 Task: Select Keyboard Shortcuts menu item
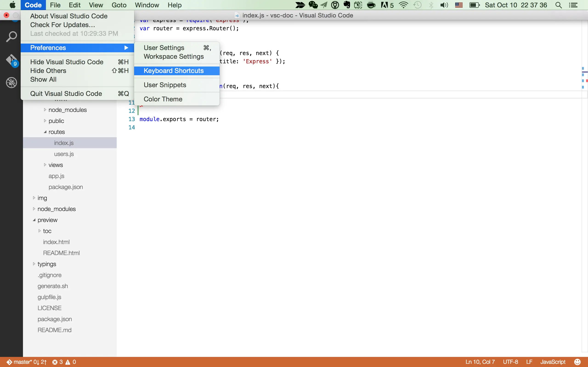pyautogui.click(x=173, y=71)
